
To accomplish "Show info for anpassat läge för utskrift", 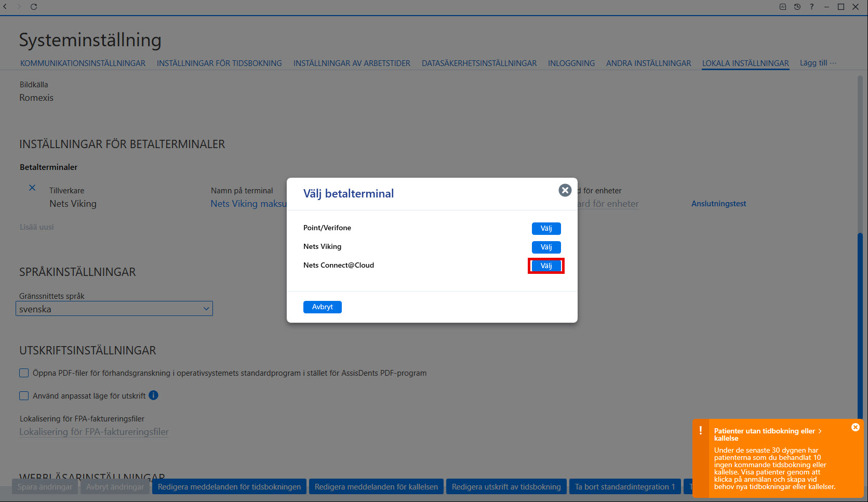I will [153, 395].
